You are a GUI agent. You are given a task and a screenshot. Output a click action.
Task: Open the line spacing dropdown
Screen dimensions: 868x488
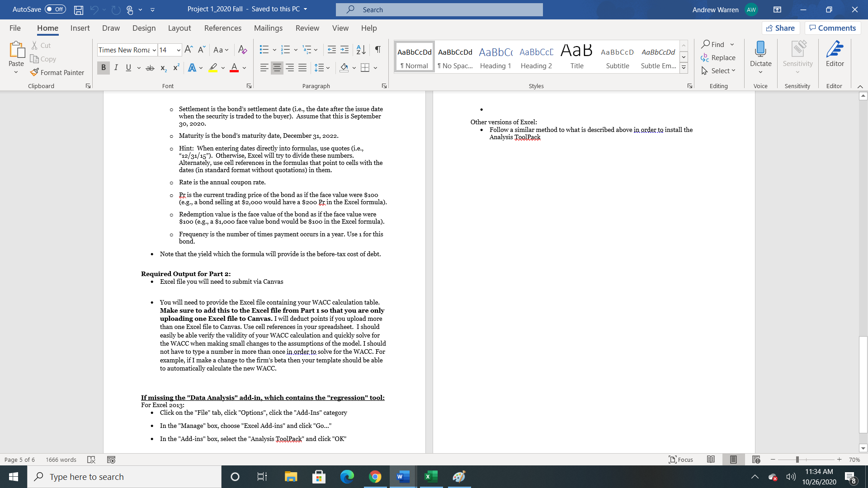click(327, 68)
